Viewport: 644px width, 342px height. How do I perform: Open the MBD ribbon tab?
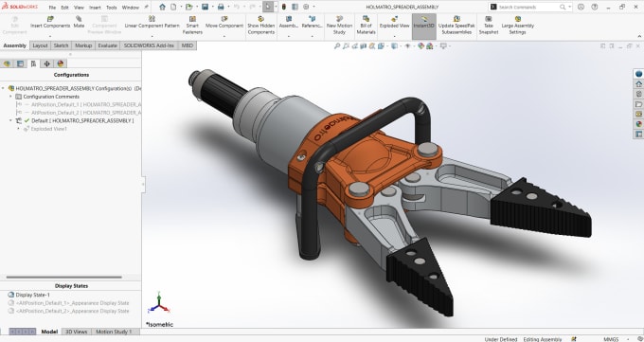[x=187, y=45]
